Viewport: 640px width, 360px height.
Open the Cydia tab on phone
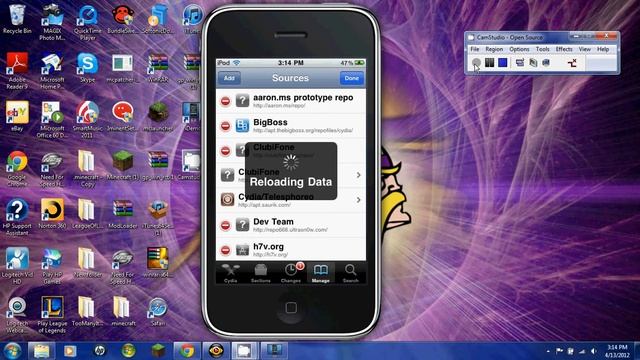[x=231, y=273]
